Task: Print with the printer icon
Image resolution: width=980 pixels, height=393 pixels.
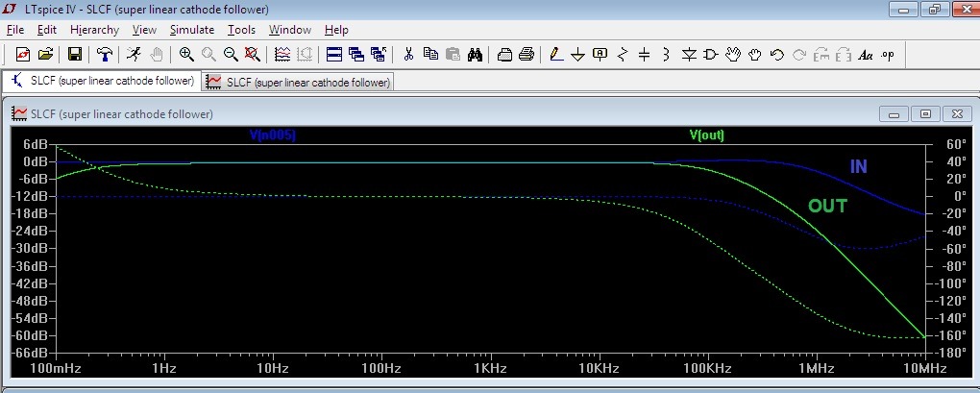Action: (x=527, y=55)
